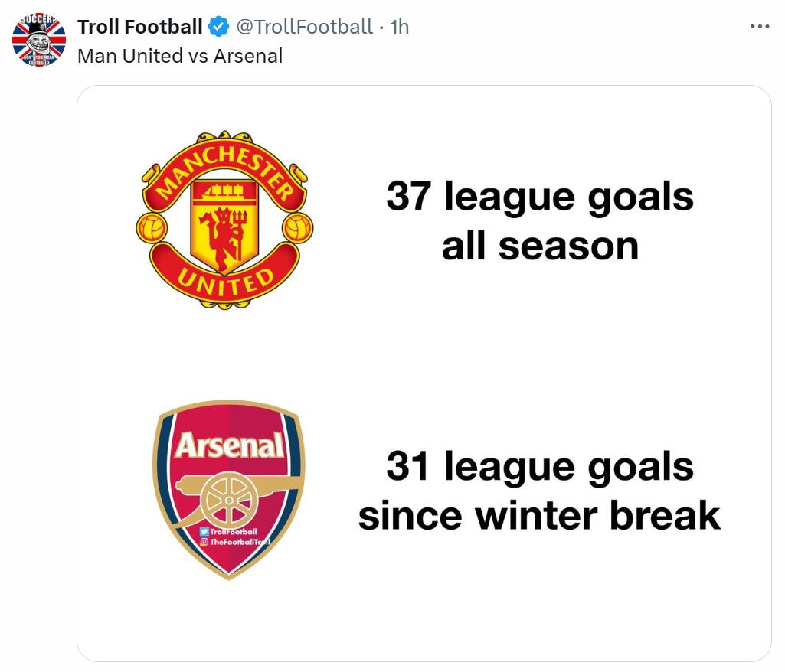Screen dimensions: 785x672
Task: Select the tweet text Man United vs Arsenal
Action: point(180,56)
